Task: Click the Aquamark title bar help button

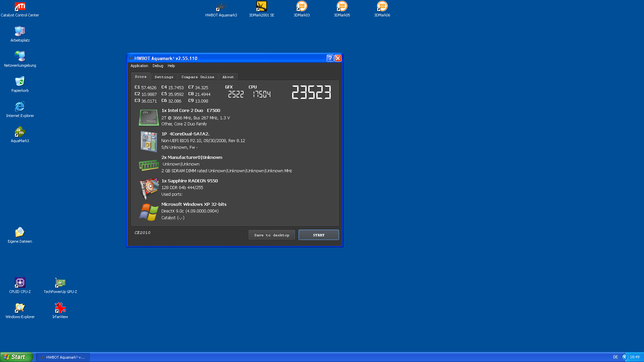Action: [x=330, y=58]
